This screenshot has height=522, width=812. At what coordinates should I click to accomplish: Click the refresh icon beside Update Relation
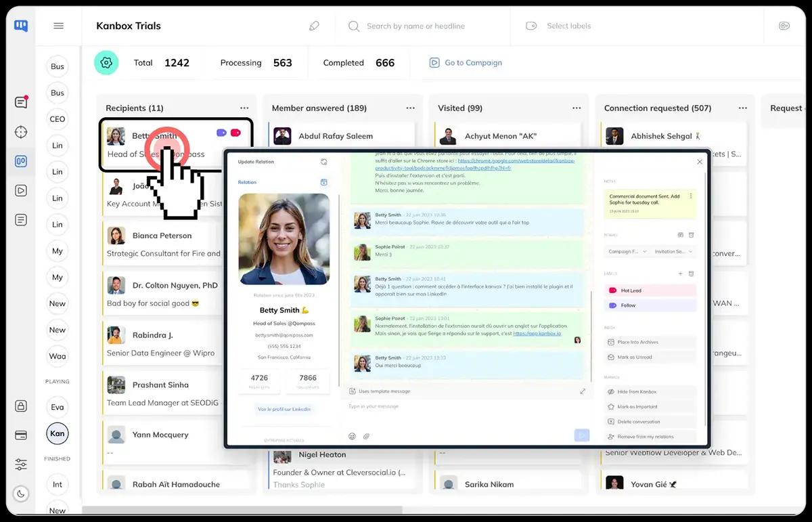(x=324, y=162)
